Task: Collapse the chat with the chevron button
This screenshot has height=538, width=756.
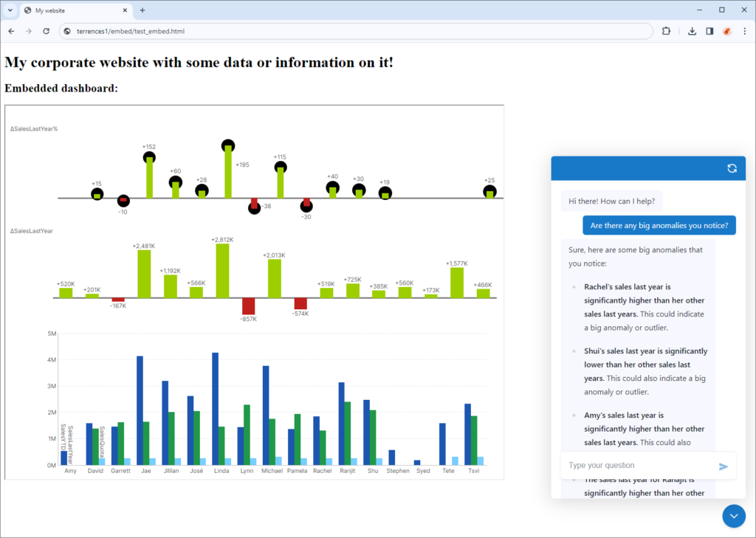Action: (x=734, y=516)
